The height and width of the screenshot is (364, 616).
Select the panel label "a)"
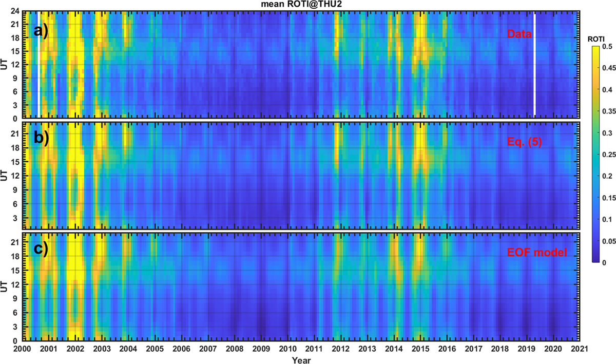[x=41, y=31]
